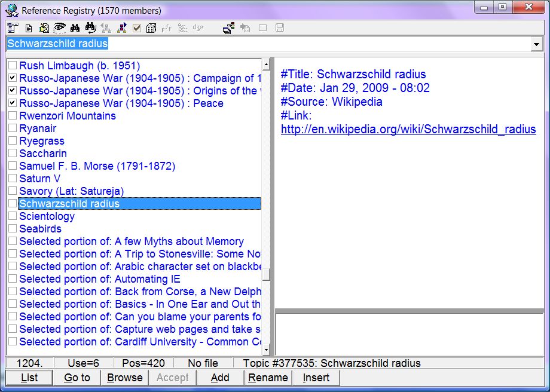The height and width of the screenshot is (392, 550).
Task: Click the first contents list toolbar icon
Action: point(13,28)
